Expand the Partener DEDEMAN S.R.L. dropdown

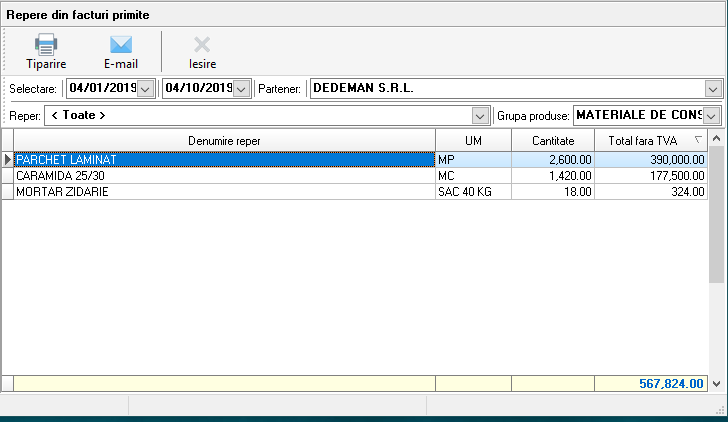click(x=712, y=89)
